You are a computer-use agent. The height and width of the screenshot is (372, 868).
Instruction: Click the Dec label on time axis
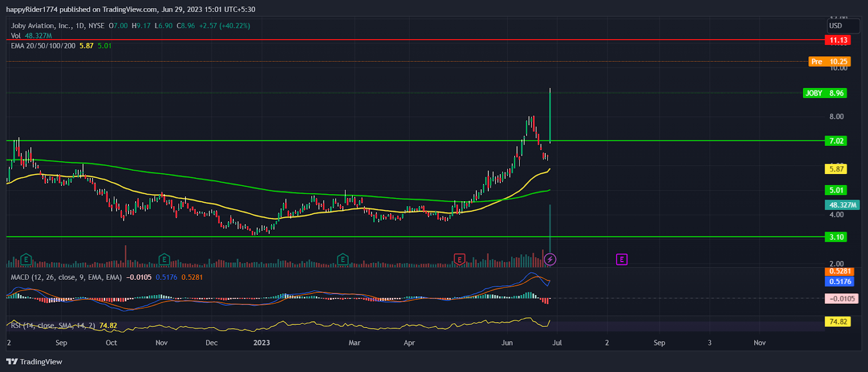(212, 343)
